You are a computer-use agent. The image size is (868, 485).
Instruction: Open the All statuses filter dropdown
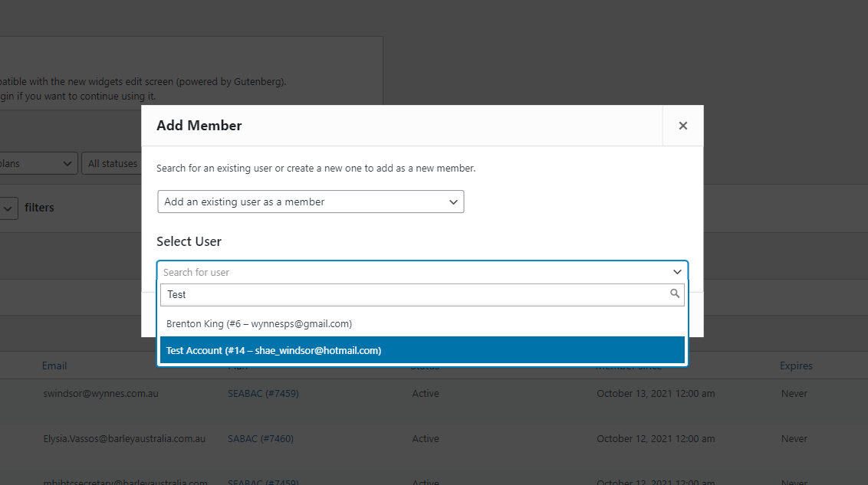(113, 164)
